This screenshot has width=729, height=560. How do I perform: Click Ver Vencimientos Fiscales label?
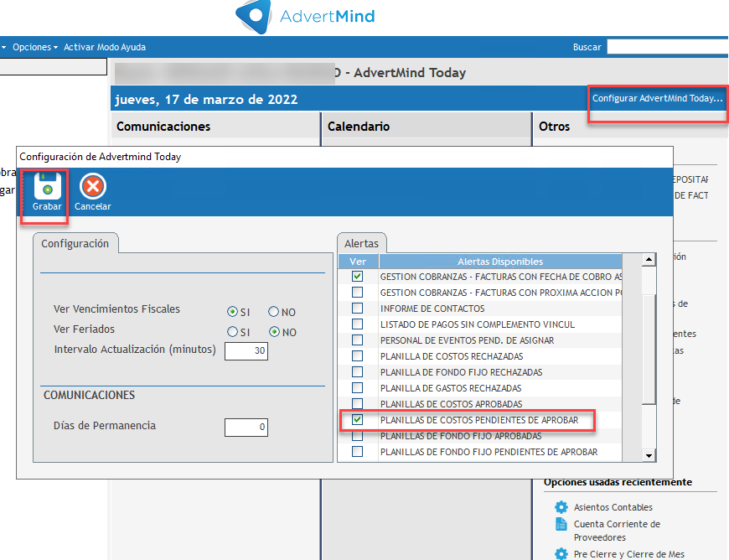point(116,309)
